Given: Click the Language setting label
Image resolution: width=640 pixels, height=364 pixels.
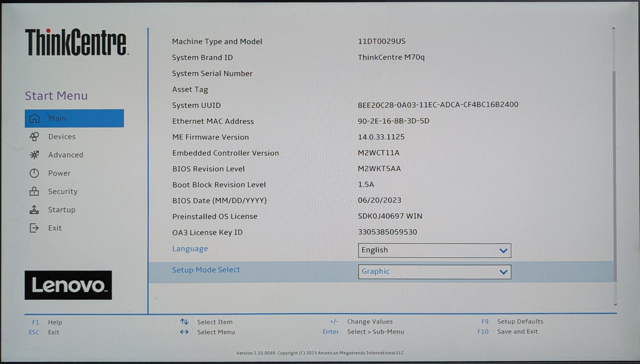Looking at the screenshot, I should pyautogui.click(x=190, y=249).
